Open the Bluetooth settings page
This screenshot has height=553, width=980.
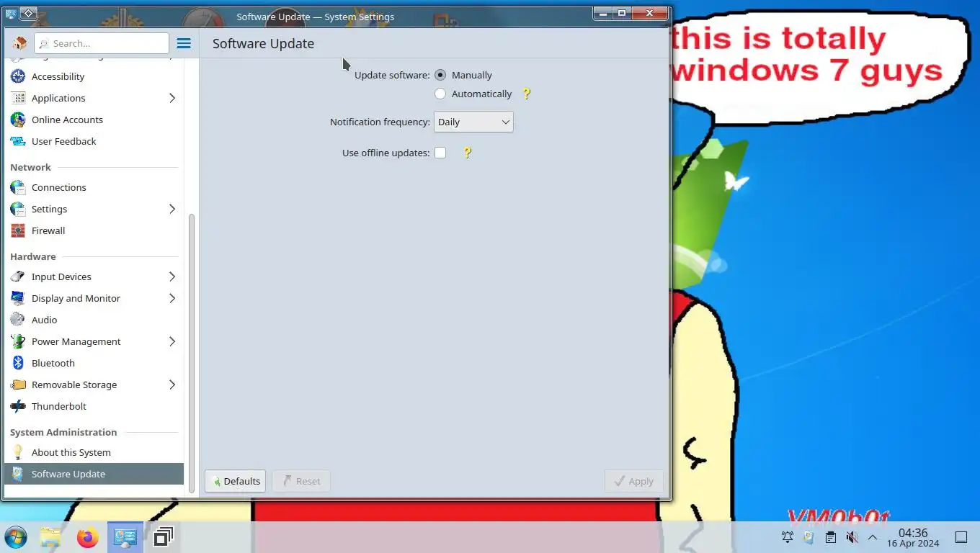pyautogui.click(x=94, y=363)
